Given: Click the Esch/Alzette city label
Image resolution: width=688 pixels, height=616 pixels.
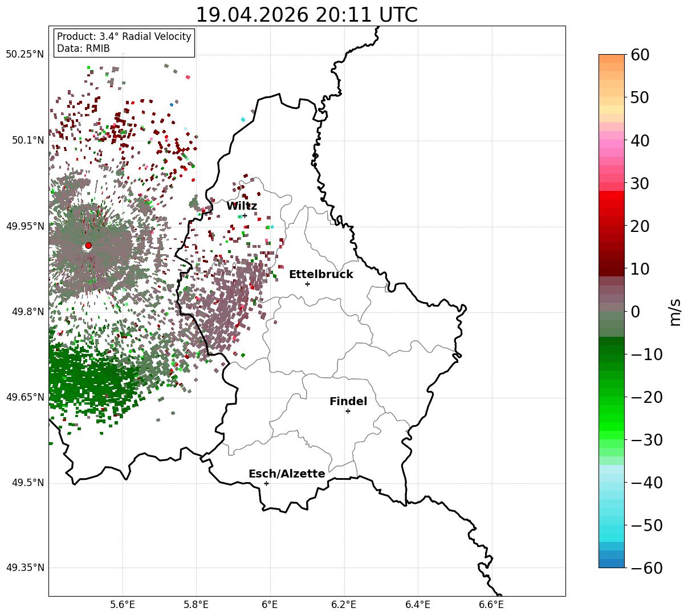Looking at the screenshot, I should (287, 474).
